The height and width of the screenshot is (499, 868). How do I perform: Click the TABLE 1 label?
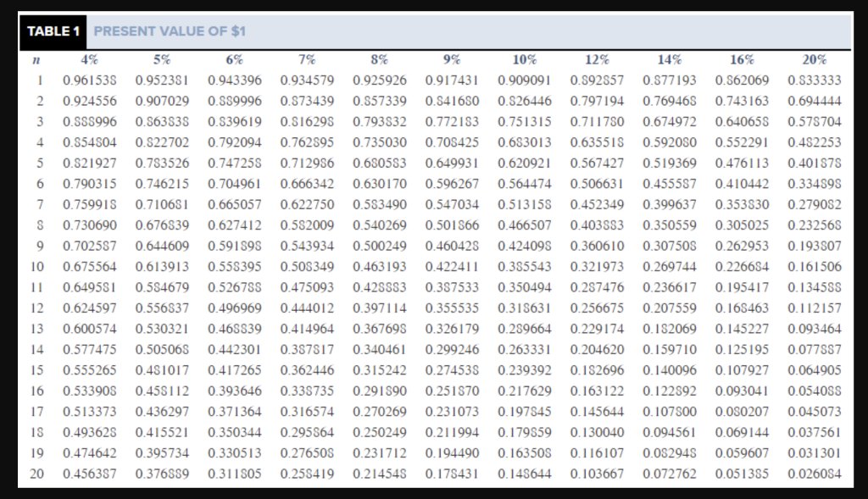[53, 32]
